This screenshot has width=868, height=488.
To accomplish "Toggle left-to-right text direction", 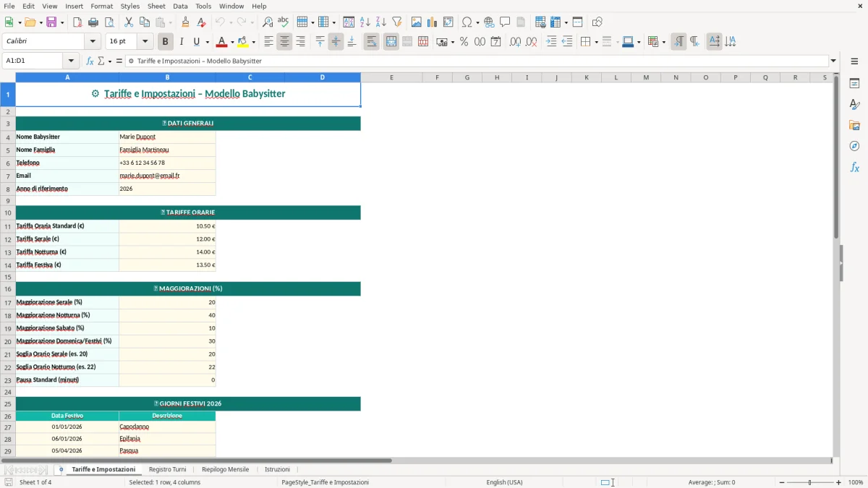I will coord(678,42).
